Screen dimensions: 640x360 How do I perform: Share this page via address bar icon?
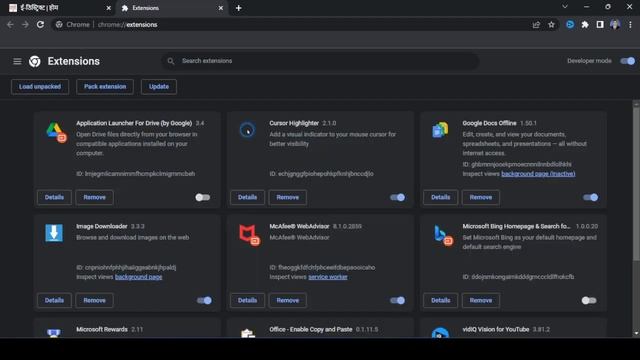point(536,25)
